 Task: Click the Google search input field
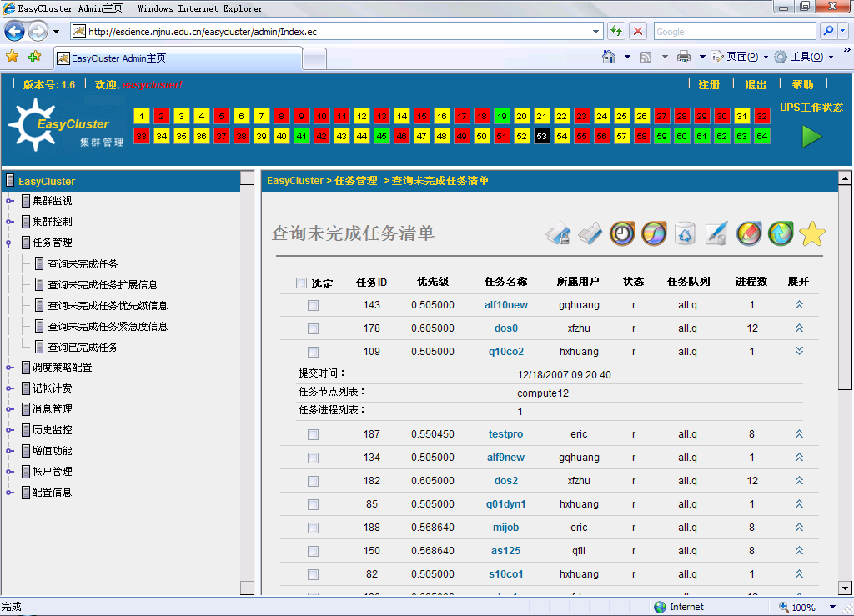[735, 32]
